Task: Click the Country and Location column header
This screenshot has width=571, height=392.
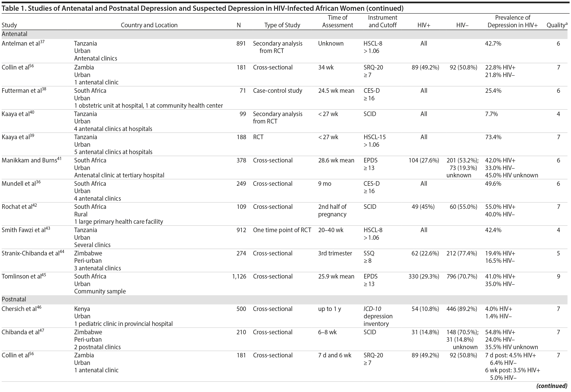Action: [x=149, y=25]
